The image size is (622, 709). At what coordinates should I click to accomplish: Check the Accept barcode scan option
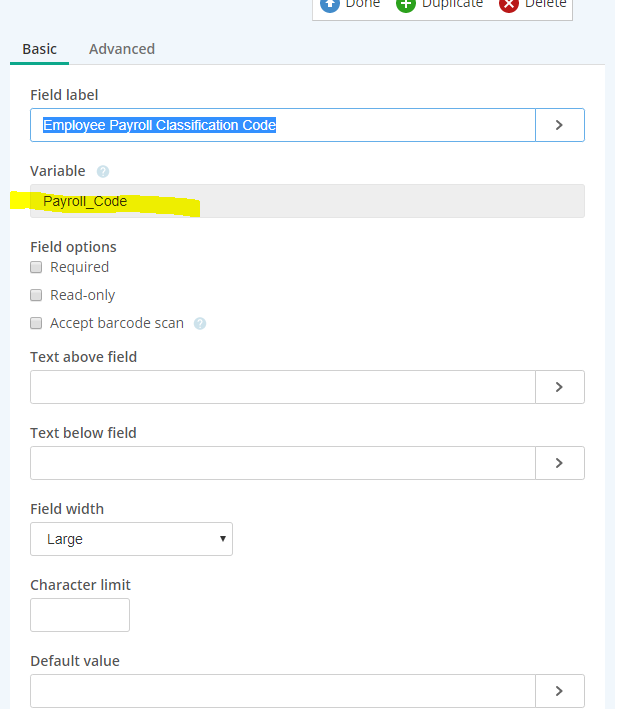(x=37, y=323)
